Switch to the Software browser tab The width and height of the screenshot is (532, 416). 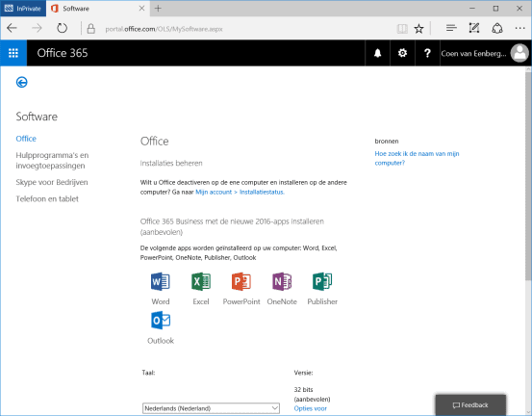point(98,9)
